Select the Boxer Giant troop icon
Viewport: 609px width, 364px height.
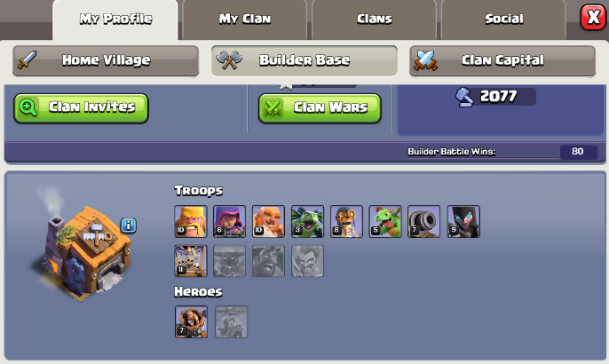tap(268, 221)
